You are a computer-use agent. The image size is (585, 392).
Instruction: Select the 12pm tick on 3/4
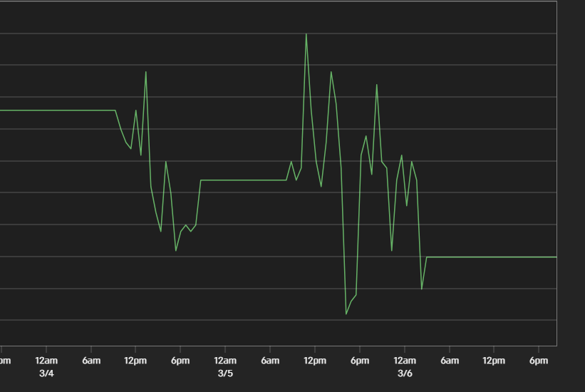click(135, 361)
